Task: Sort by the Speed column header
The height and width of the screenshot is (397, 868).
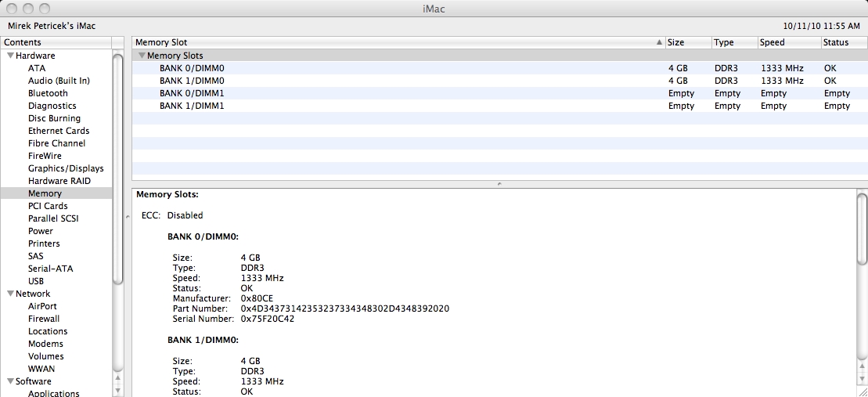Action: click(x=787, y=42)
